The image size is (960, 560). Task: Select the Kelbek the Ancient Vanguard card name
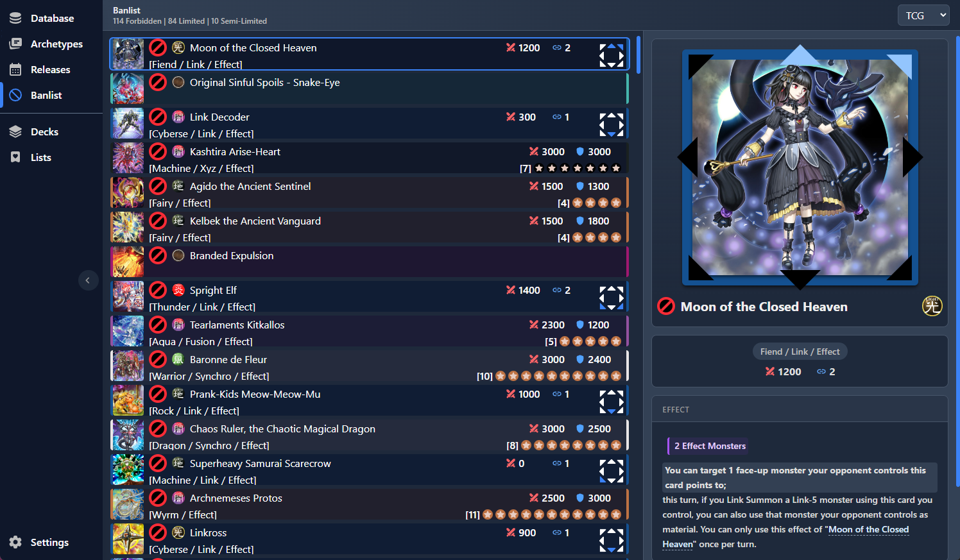coord(255,221)
